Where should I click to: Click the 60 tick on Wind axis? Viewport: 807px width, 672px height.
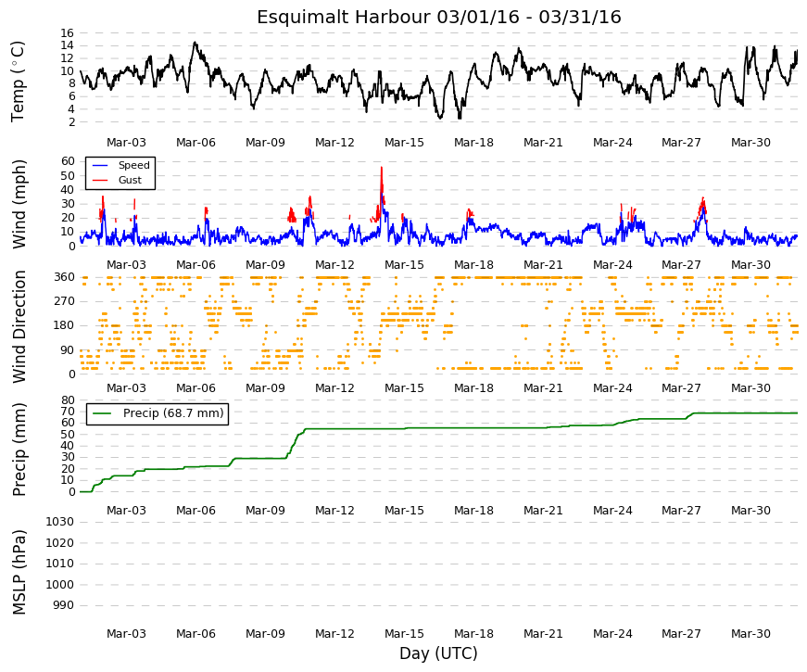pyautogui.click(x=68, y=161)
